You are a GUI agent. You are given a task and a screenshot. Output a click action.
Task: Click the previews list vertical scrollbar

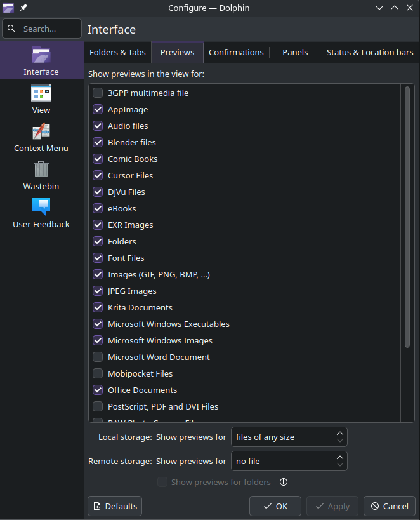[x=407, y=217]
